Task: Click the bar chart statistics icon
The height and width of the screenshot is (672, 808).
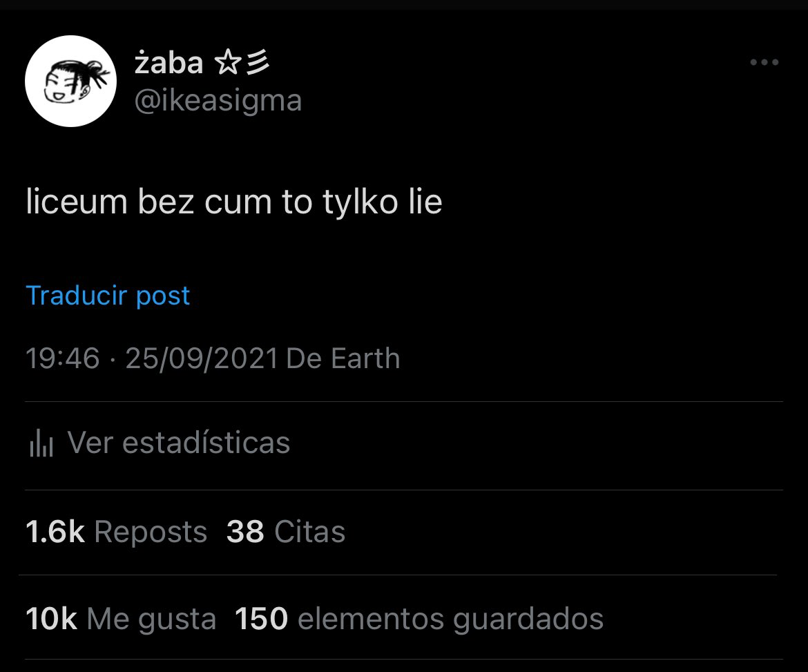Action: point(41,443)
